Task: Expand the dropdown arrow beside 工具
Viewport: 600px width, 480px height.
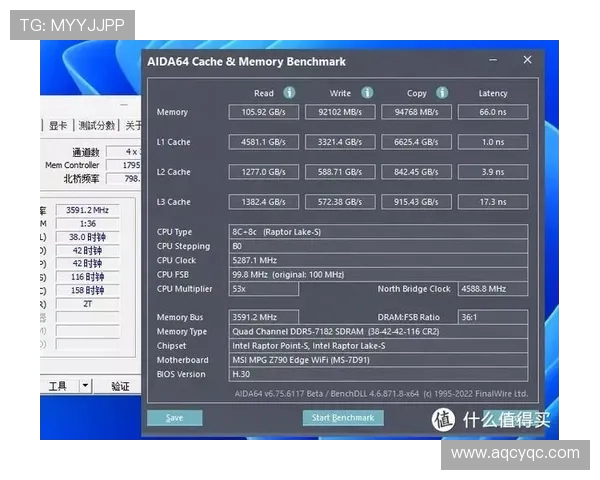Action: tap(85, 385)
